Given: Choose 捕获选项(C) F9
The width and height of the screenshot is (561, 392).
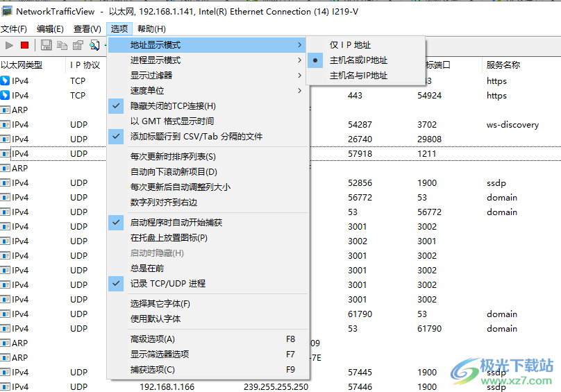Looking at the screenshot, I should 208,370.
